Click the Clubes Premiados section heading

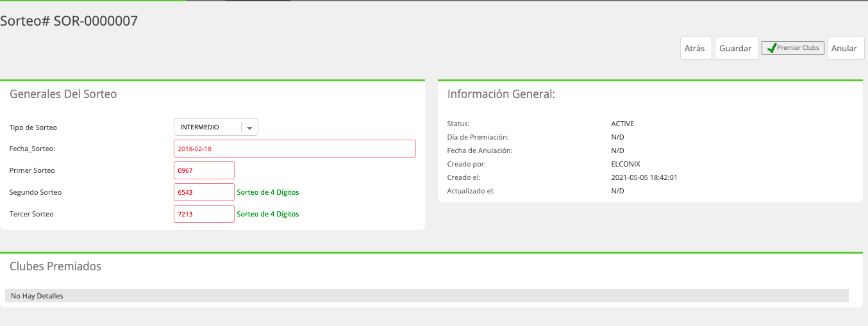[56, 266]
